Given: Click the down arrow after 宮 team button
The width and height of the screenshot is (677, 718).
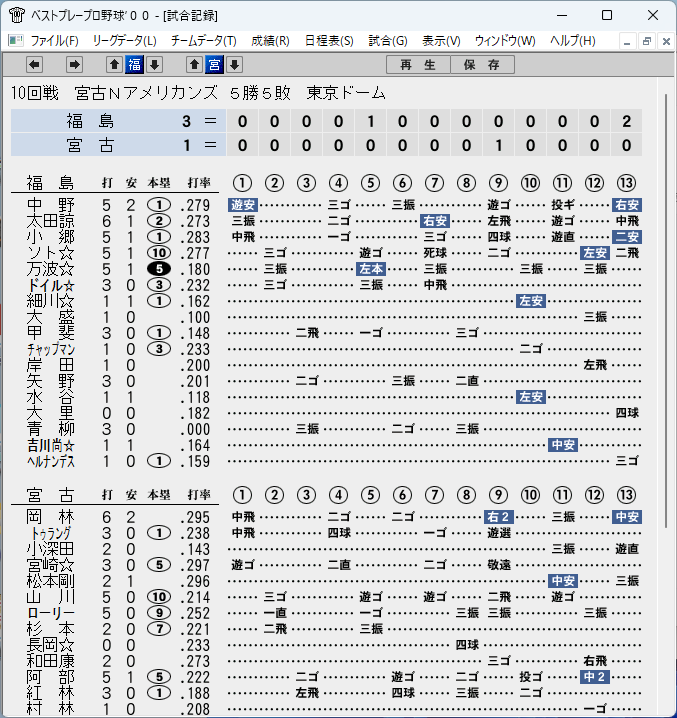Looking at the screenshot, I should pyautogui.click(x=235, y=65).
